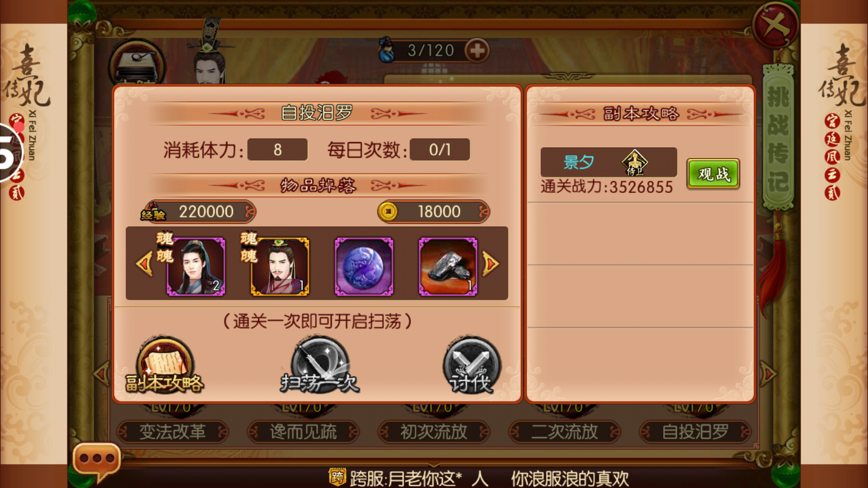This screenshot has height=488, width=868.
Task: Click the green 观战 button
Action: tap(713, 174)
